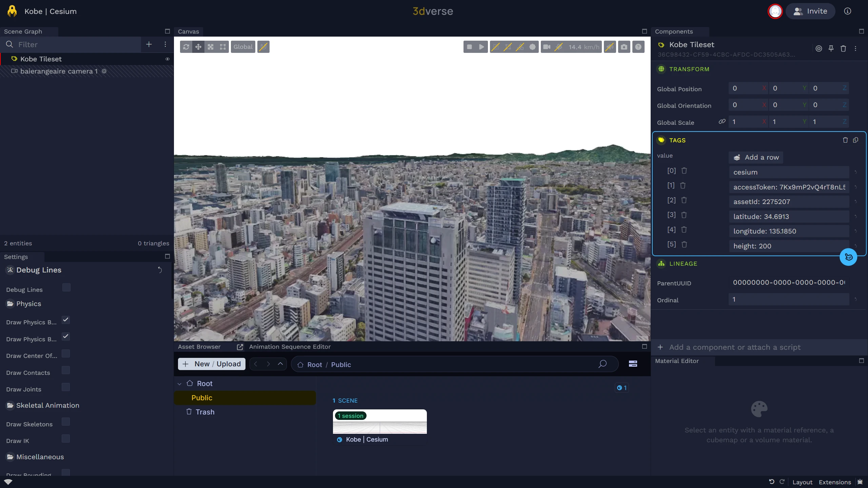The width and height of the screenshot is (868, 488).
Task: Open the Extensions menu in status bar
Action: pyautogui.click(x=835, y=482)
